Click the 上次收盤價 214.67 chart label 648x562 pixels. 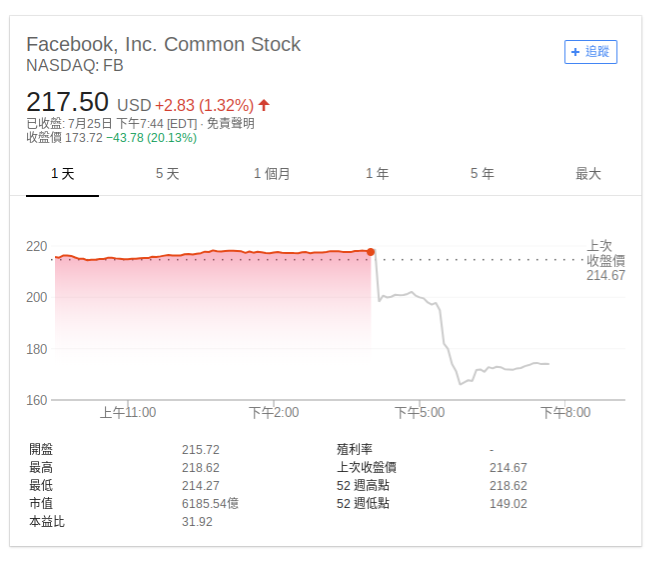tap(605, 261)
